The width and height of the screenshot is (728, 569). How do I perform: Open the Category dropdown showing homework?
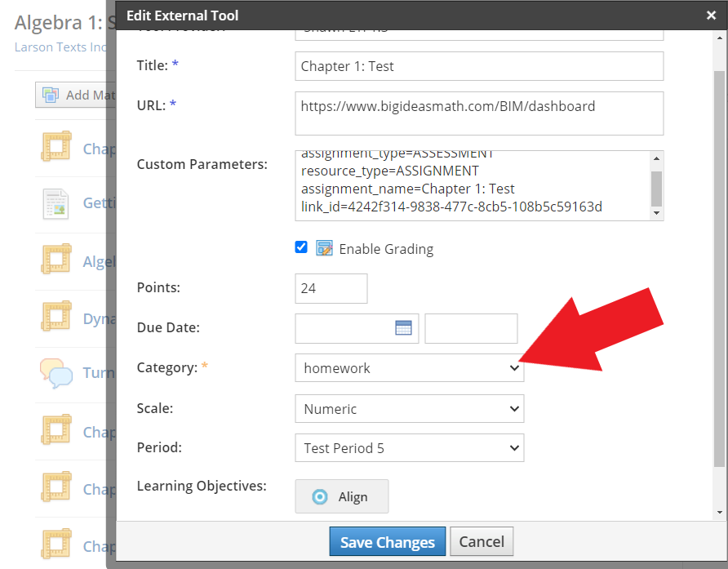point(409,368)
